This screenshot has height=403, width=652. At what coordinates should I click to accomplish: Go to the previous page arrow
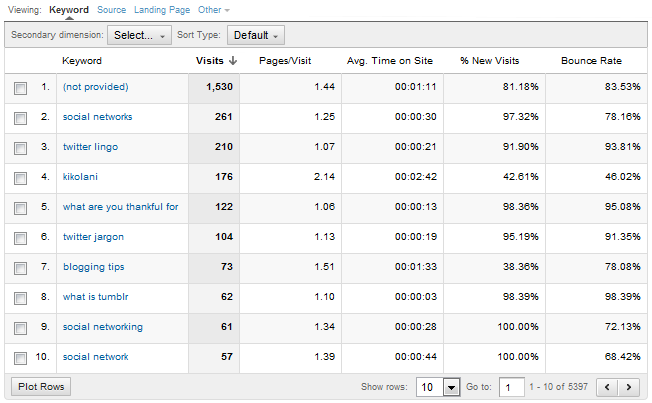[x=607, y=387]
